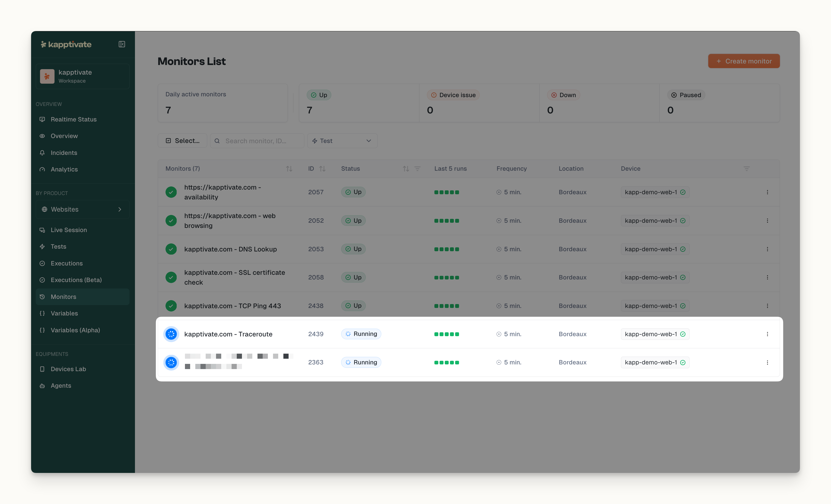Open the kapptivate.com Traceroute monitor
Image resolution: width=831 pixels, height=504 pixels.
click(x=228, y=334)
